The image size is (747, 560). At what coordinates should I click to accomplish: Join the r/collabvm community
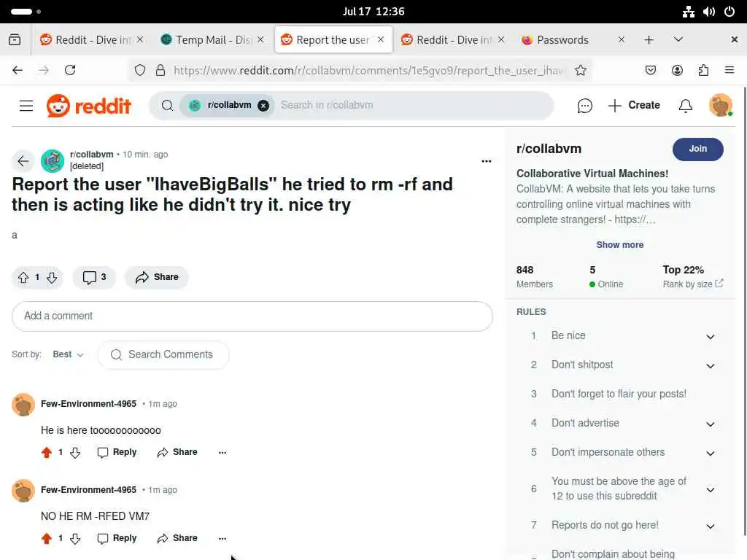point(697,149)
